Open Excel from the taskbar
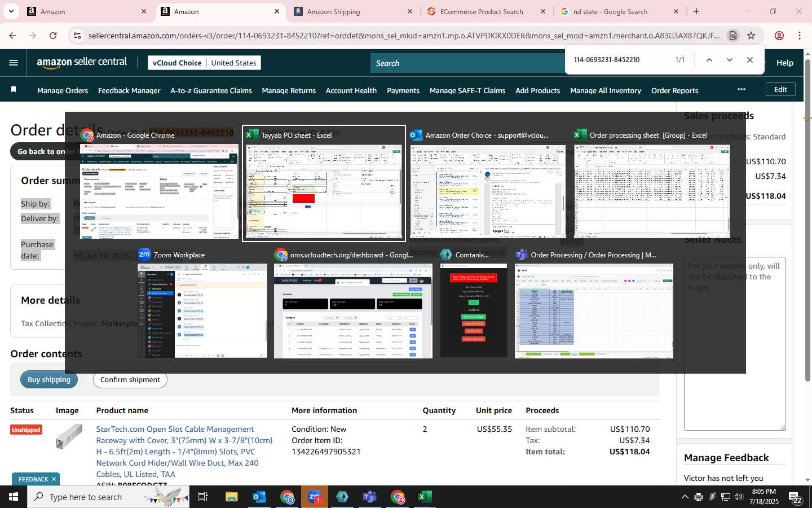Screen dimensions: 812x508 point(425,497)
